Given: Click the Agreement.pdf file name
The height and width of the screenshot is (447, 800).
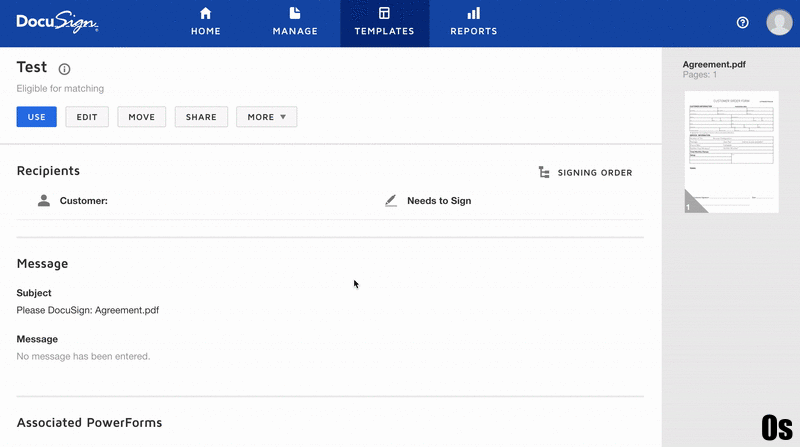Looking at the screenshot, I should [714, 64].
